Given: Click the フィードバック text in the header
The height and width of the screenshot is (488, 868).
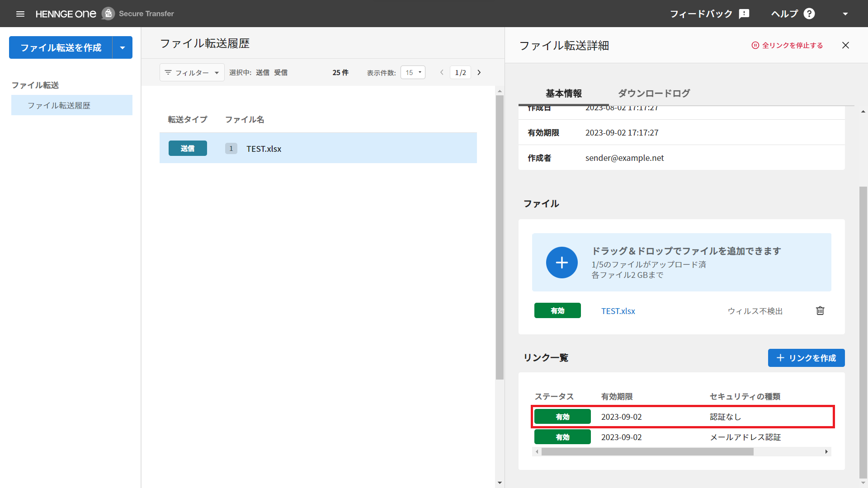Looking at the screenshot, I should [701, 14].
